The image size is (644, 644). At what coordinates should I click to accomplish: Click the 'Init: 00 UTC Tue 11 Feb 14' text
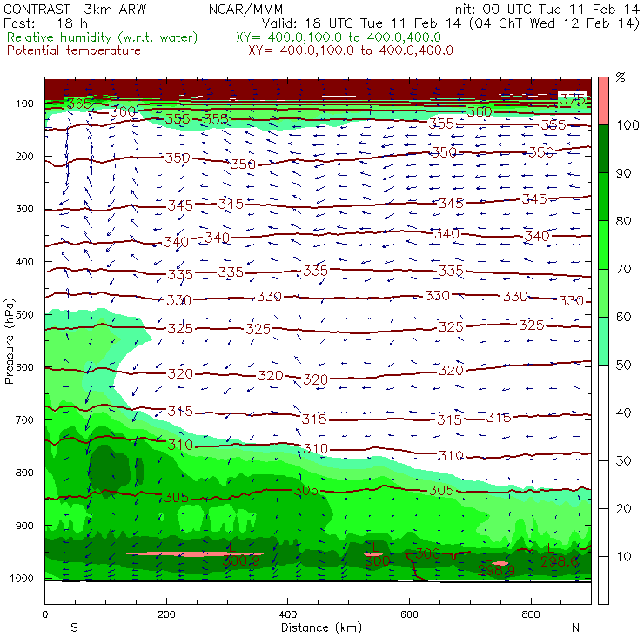point(546,9)
